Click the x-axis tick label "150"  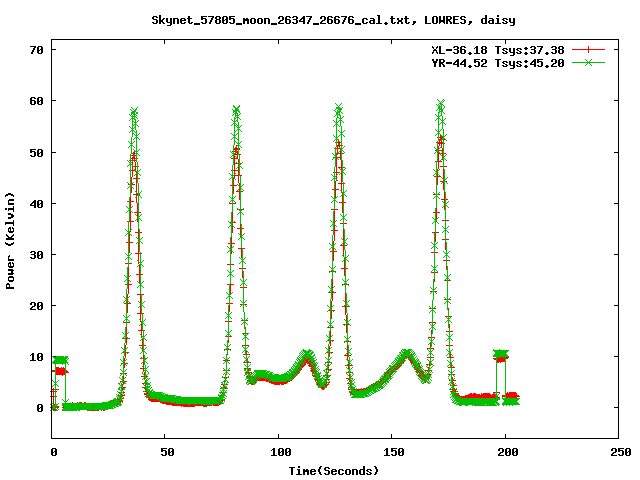click(x=394, y=452)
